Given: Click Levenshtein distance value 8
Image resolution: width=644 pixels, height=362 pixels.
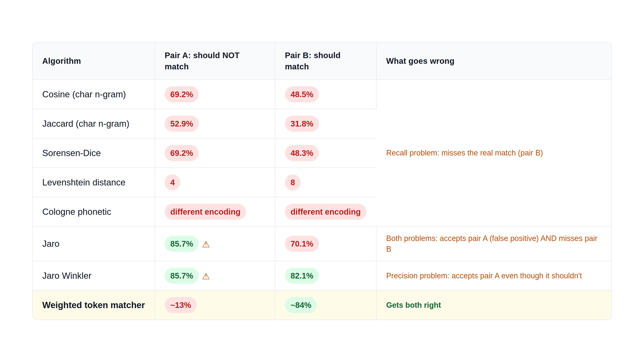Looking at the screenshot, I should tap(293, 182).
